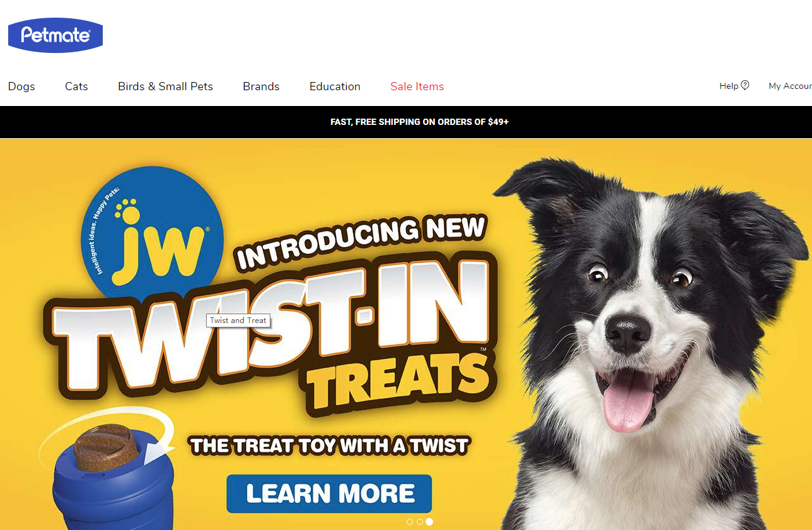Go to the Education section
The image size is (812, 530).
[x=335, y=86]
